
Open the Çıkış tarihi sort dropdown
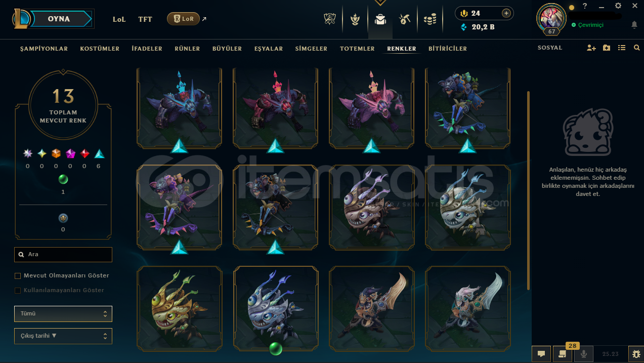click(x=63, y=336)
